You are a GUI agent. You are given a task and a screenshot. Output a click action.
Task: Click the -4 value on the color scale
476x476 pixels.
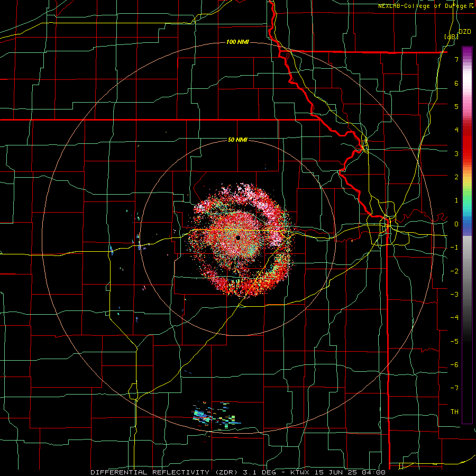(454, 318)
